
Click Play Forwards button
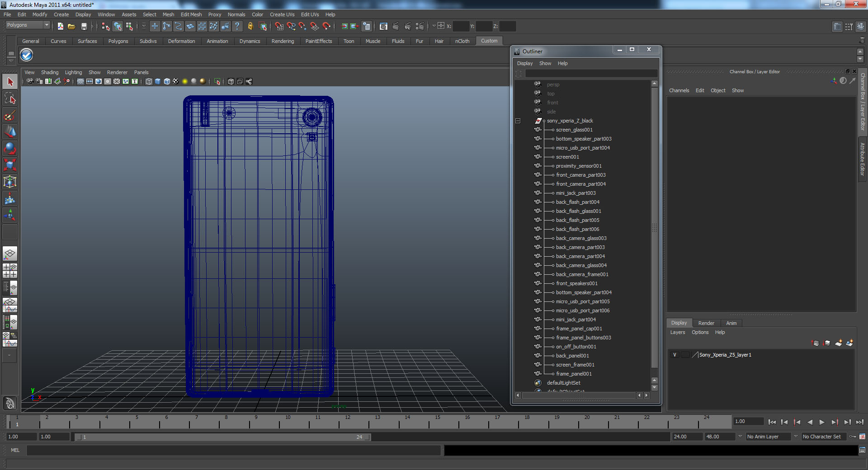[822, 422]
